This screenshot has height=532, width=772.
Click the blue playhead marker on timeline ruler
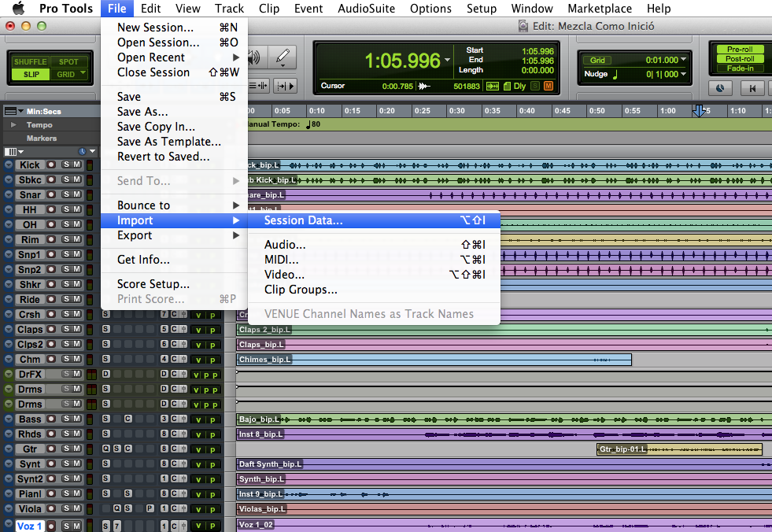tap(699, 110)
